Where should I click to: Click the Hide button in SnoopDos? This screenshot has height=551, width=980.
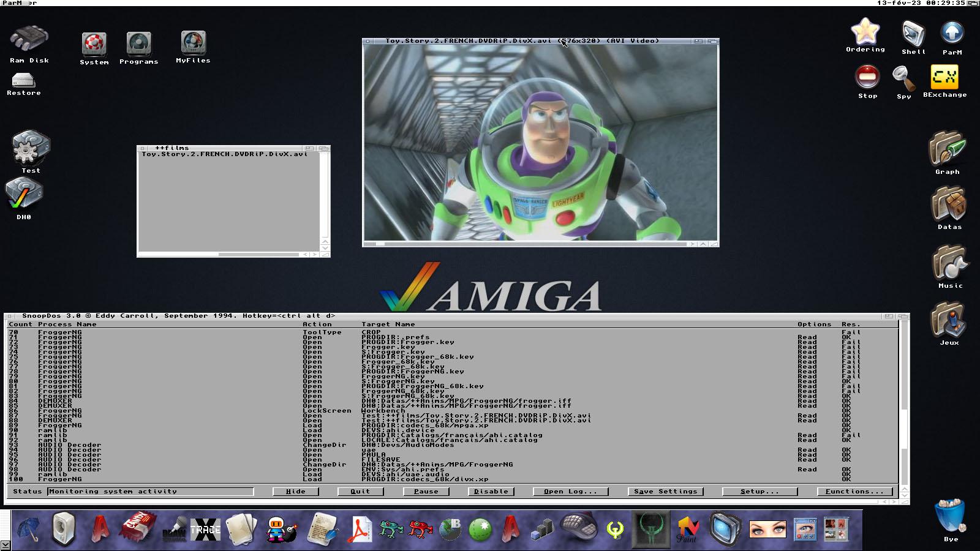[295, 491]
